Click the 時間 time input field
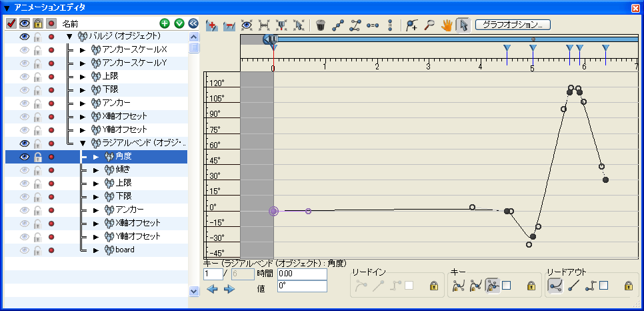The width and height of the screenshot is (644, 311). click(x=302, y=274)
